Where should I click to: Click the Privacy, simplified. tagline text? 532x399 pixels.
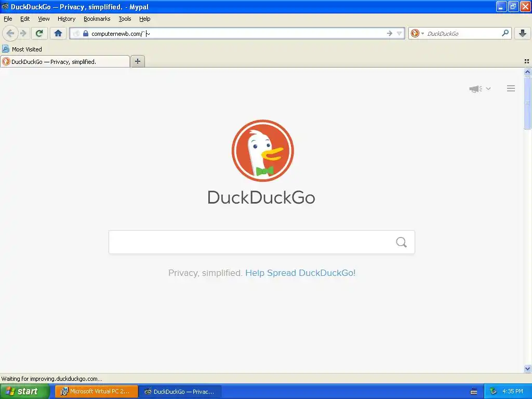pyautogui.click(x=205, y=273)
